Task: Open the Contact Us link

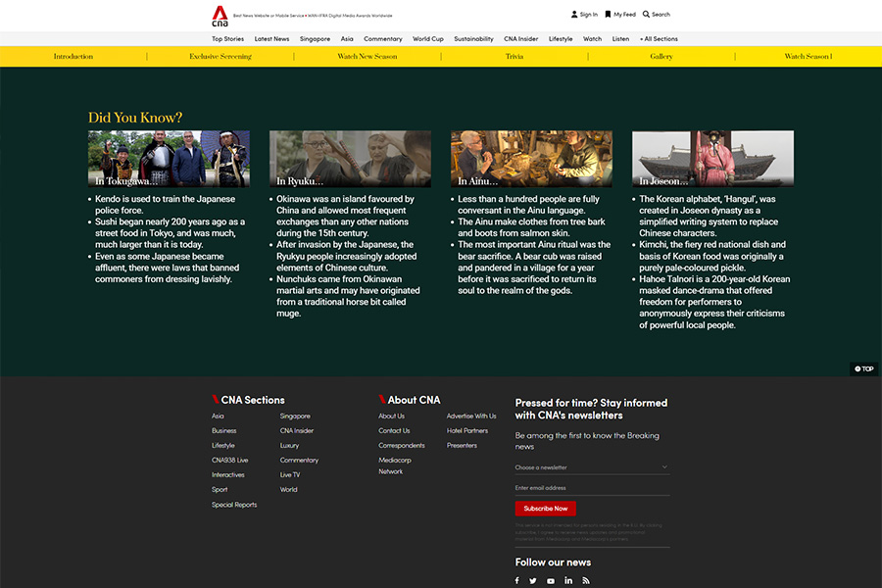Action: click(x=394, y=431)
